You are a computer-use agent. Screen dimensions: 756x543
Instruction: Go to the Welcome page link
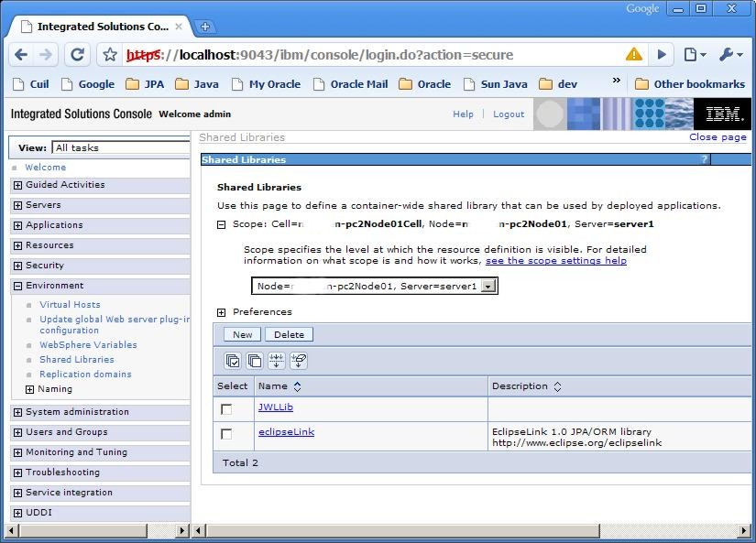coord(45,168)
